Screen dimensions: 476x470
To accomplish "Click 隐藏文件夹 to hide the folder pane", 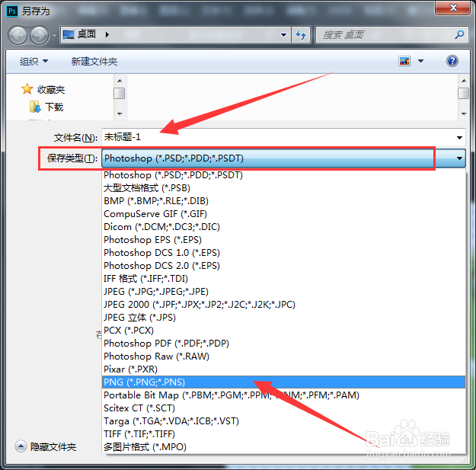I will coord(46,446).
